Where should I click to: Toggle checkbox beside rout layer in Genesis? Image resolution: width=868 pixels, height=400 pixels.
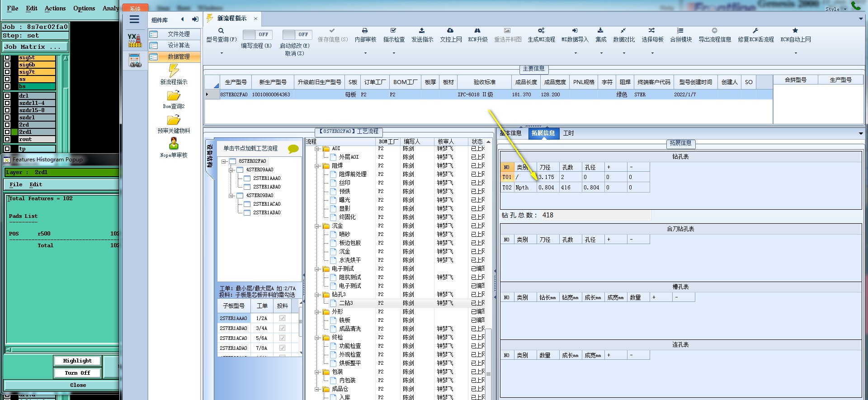point(7,139)
